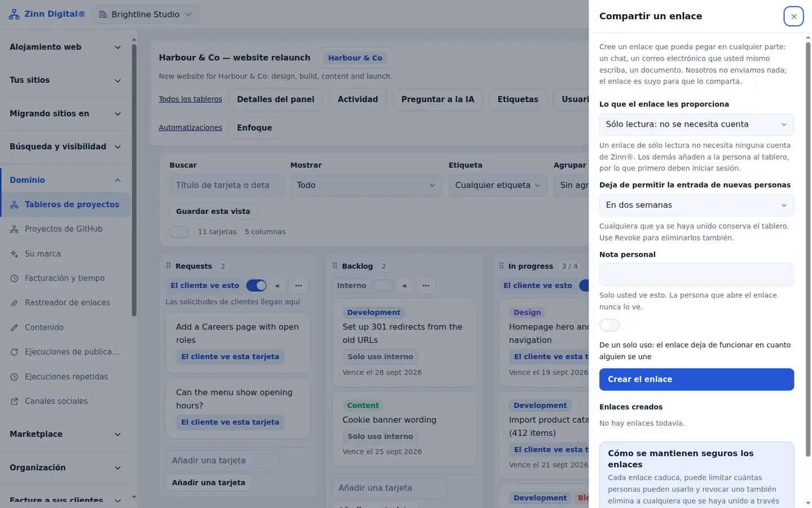812x508 pixels.
Task: Toggle Requests column client visibility switch
Action: tap(257, 286)
